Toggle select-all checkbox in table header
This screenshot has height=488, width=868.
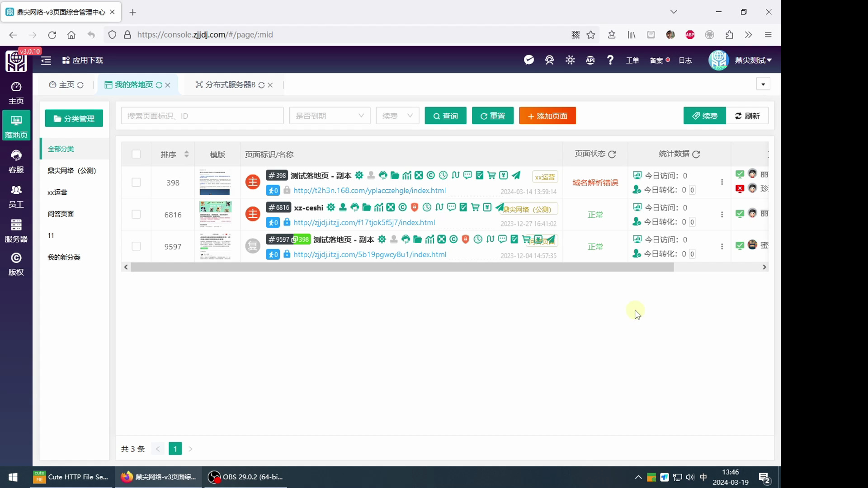136,154
